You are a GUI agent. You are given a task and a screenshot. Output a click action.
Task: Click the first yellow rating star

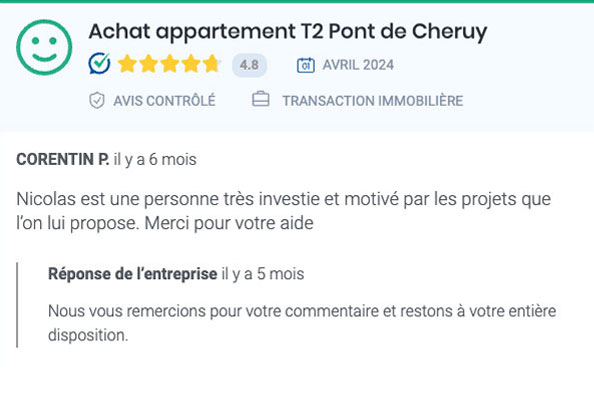(127, 64)
